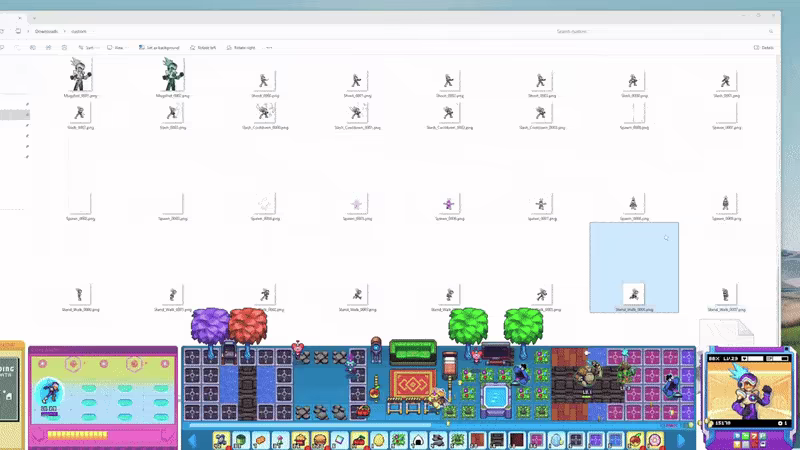The image size is (800, 450).
Task: Click the custom folder breadcrumb
Action: [x=79, y=31]
